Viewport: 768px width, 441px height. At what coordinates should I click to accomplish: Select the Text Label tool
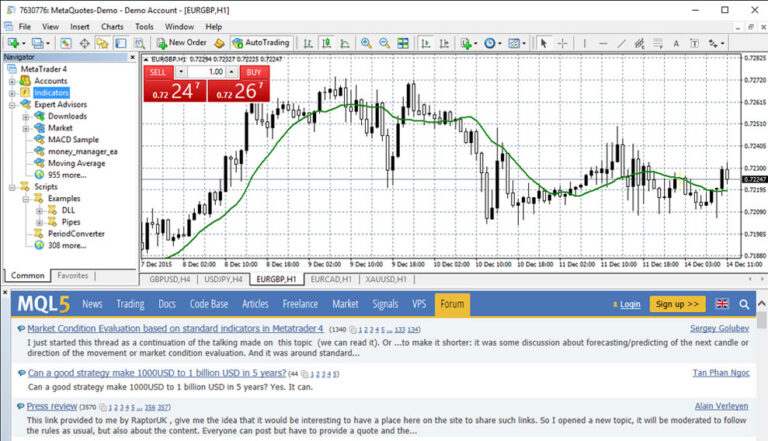click(695, 43)
